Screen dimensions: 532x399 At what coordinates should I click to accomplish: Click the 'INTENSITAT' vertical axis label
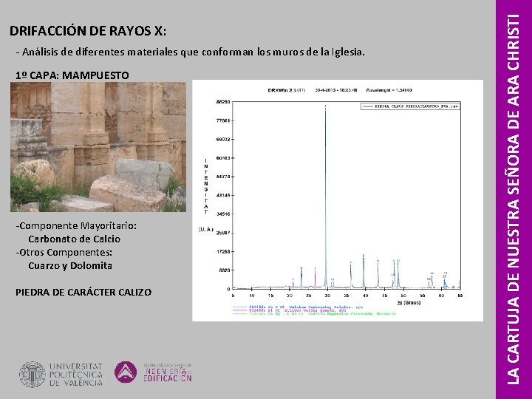206,187
